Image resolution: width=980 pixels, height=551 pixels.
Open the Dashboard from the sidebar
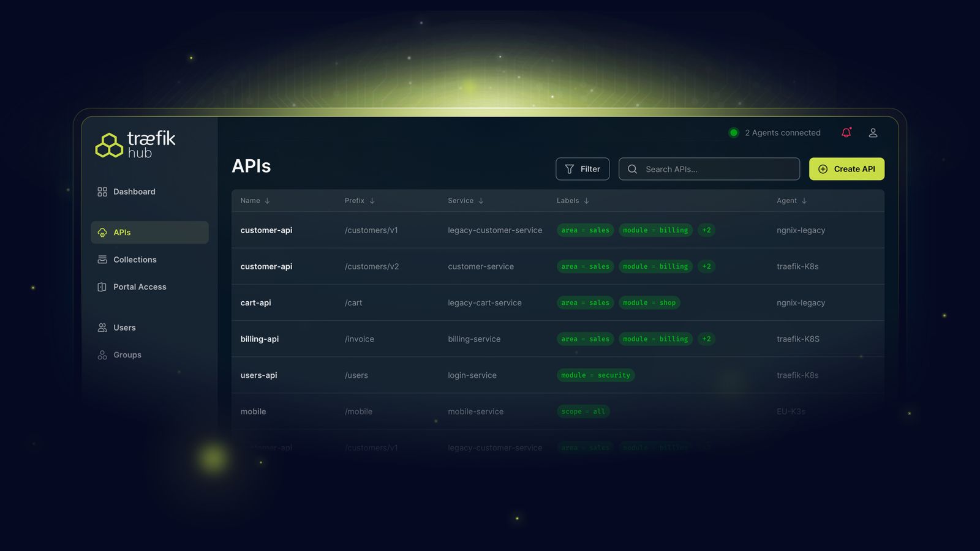coord(133,192)
